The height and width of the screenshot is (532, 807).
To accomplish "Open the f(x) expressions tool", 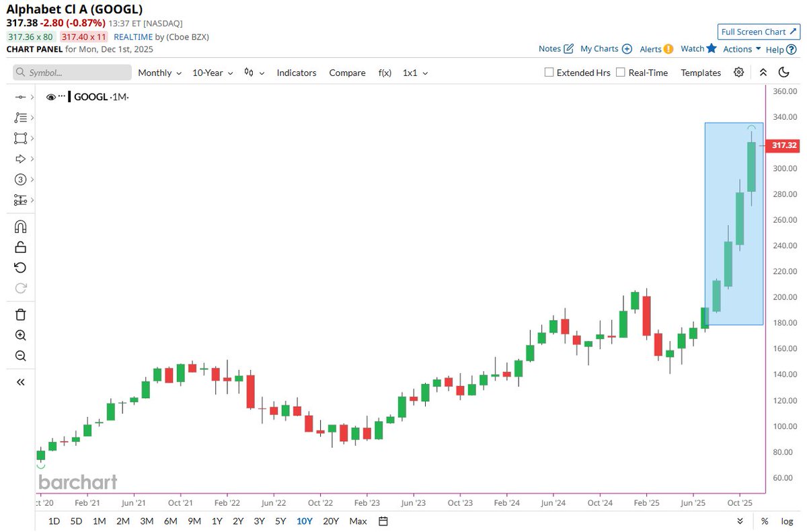I will [385, 73].
